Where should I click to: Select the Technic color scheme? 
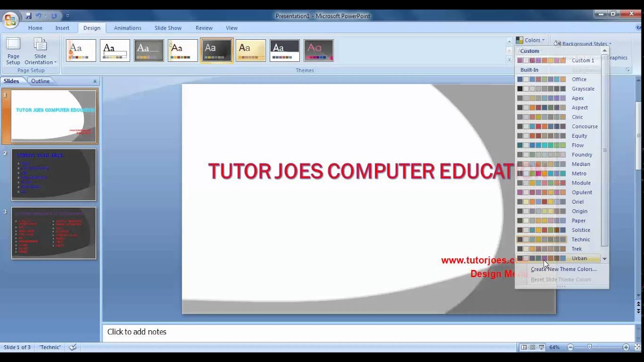[559, 240]
